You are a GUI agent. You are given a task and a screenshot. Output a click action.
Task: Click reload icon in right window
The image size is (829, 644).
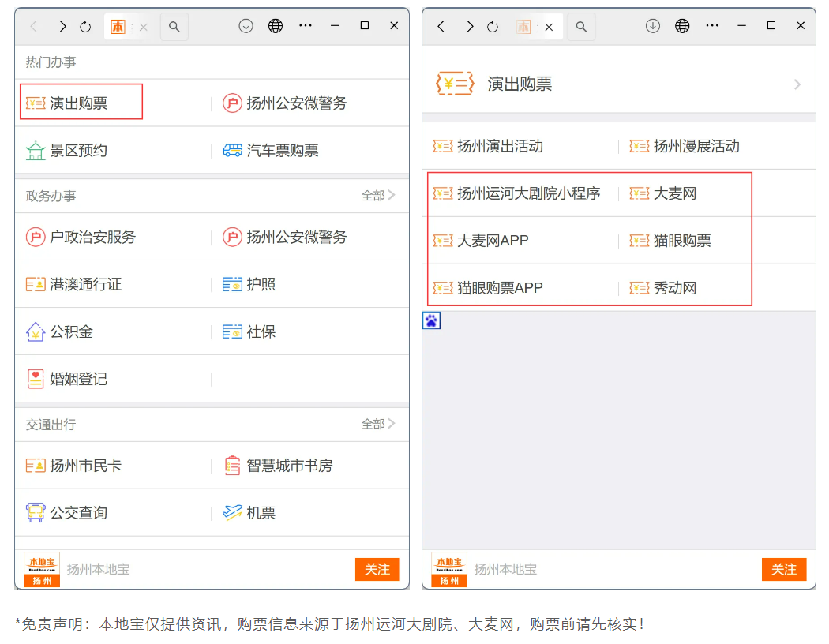492,26
